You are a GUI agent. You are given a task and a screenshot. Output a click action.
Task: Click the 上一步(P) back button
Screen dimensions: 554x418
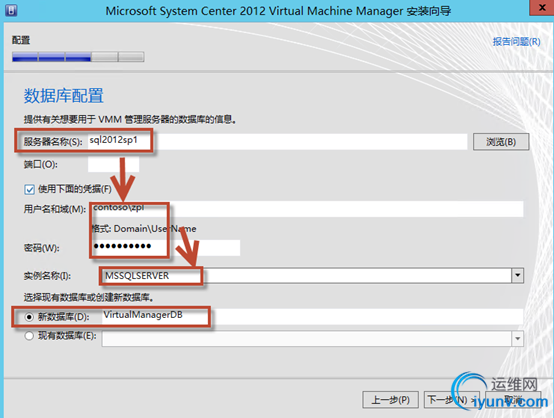(390, 400)
